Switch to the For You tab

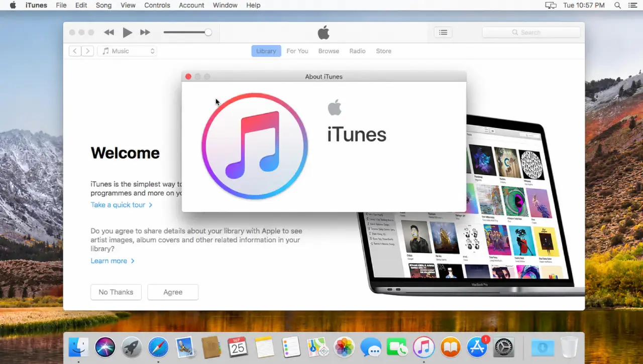297,51
